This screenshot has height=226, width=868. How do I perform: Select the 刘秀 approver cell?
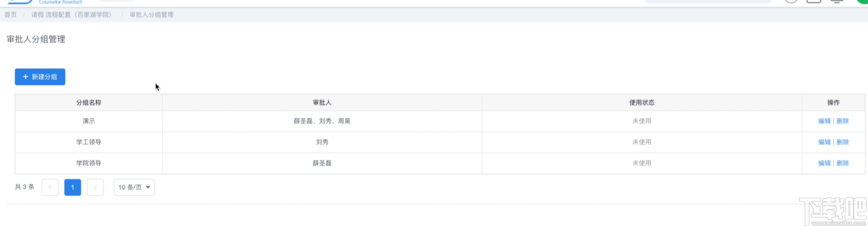click(322, 142)
